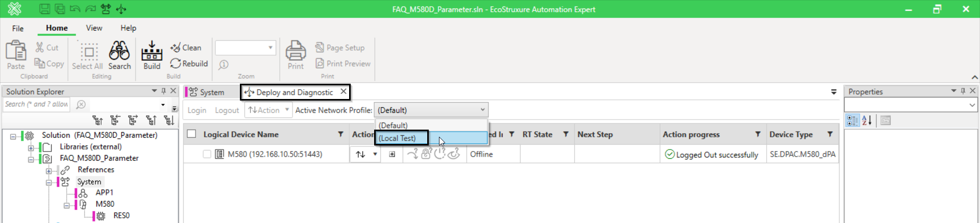
Task: Expand the References node
Action: pyautogui.click(x=49, y=171)
